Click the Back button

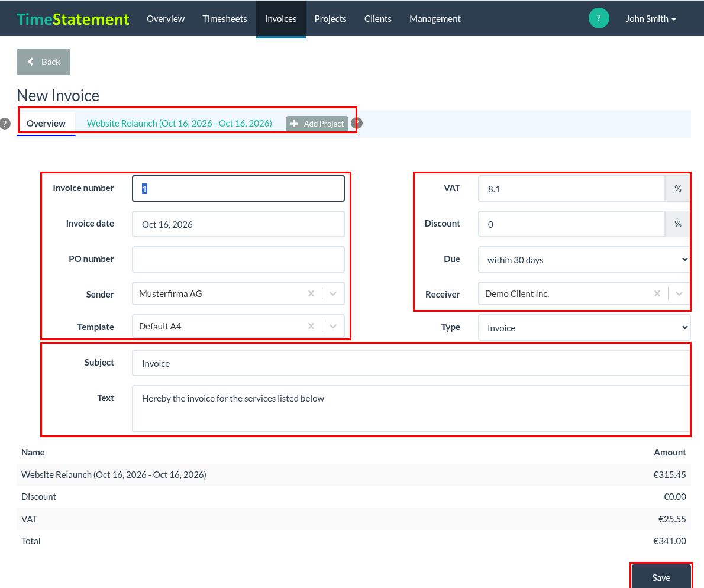pos(44,62)
